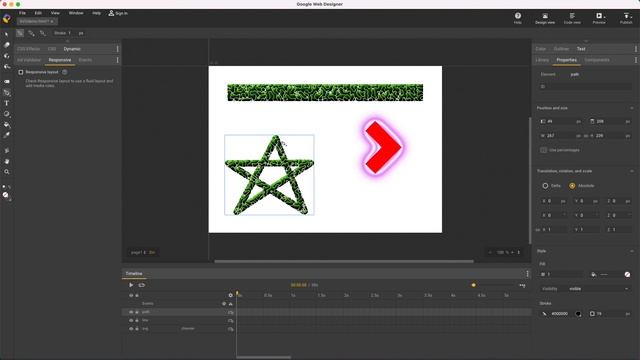Toggle visibility eye of the path layer
Image resolution: width=640 pixels, height=360 pixels.
[x=131, y=312]
